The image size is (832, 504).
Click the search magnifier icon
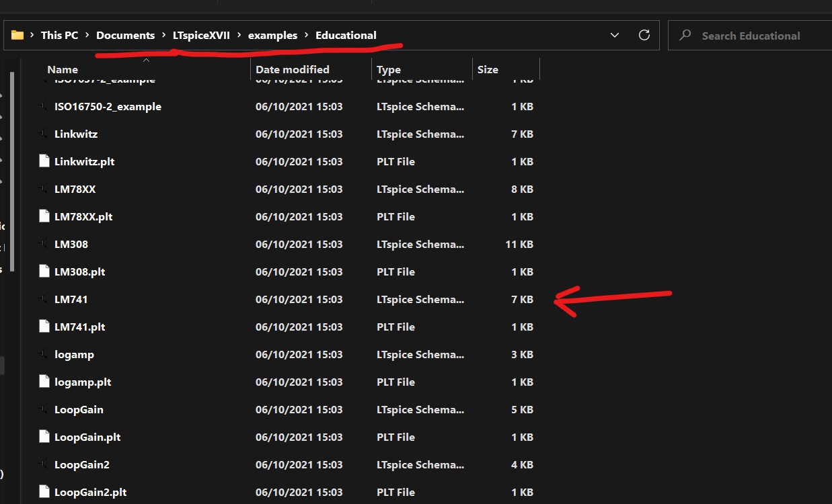pos(685,36)
